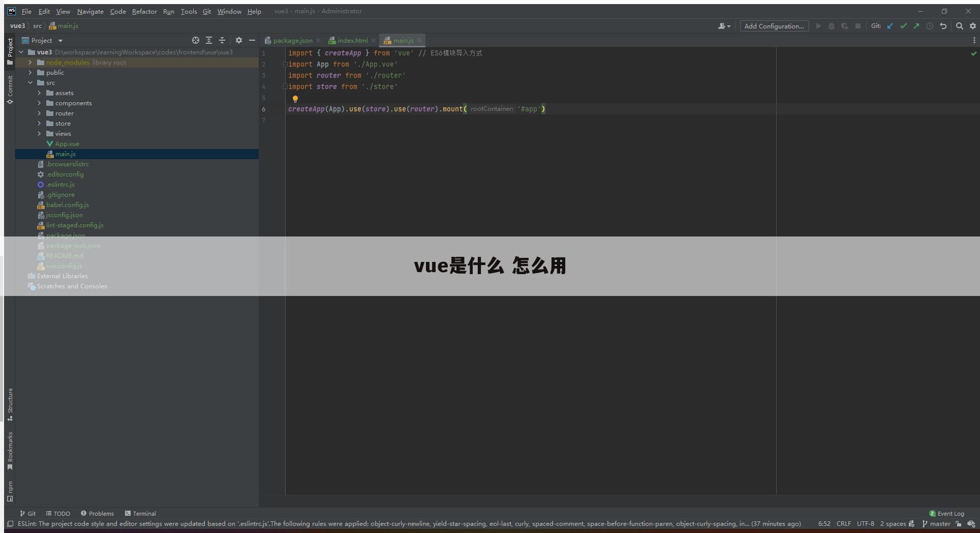980x533 pixels.
Task: Click the Git update project arrow icon
Action: [x=890, y=26]
